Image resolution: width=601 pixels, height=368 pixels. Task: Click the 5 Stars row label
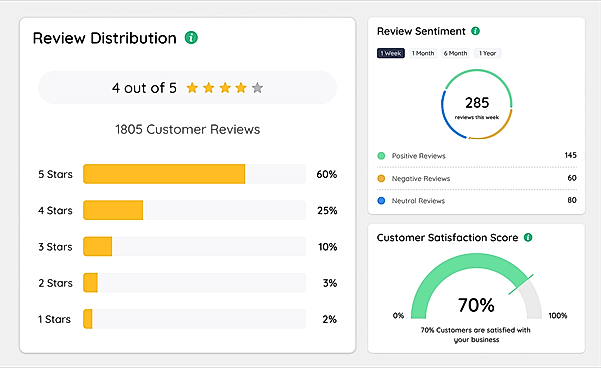[x=55, y=174]
